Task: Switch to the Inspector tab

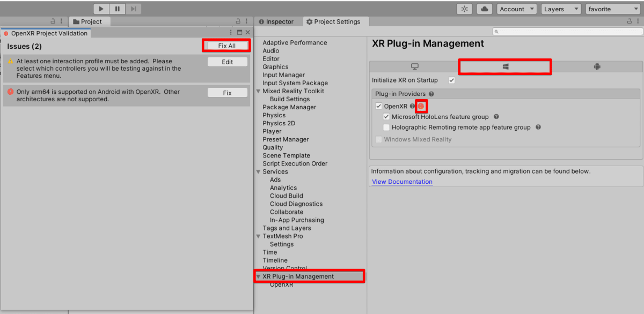Action: [276, 21]
